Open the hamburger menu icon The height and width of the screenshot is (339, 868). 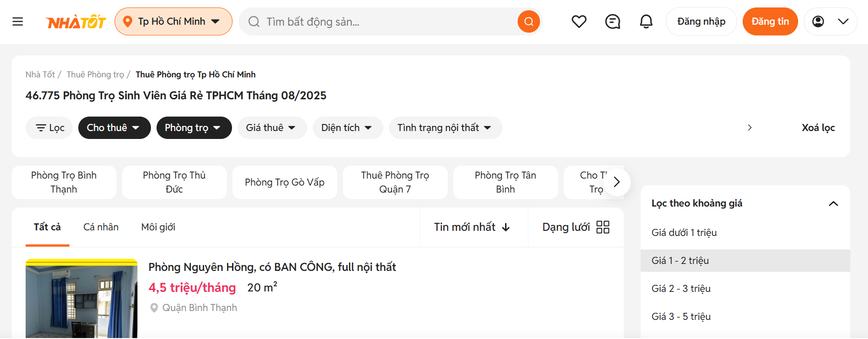pyautogui.click(x=18, y=21)
